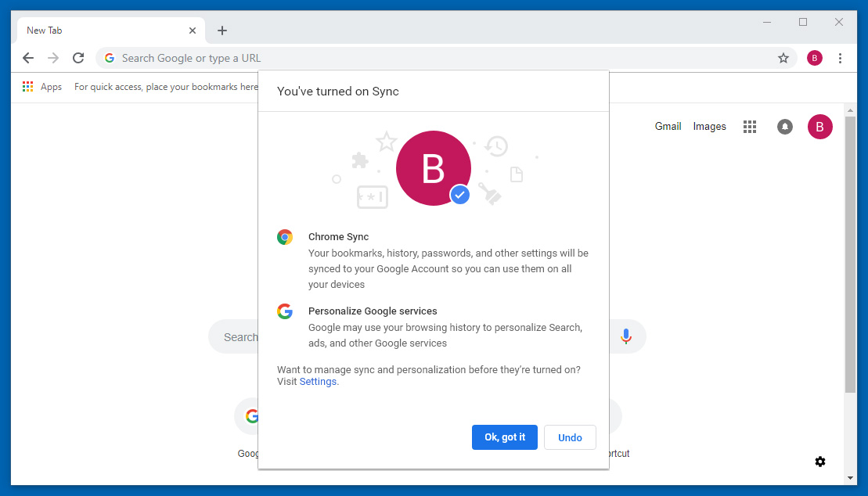Bookmark this page with star icon

pyautogui.click(x=783, y=58)
